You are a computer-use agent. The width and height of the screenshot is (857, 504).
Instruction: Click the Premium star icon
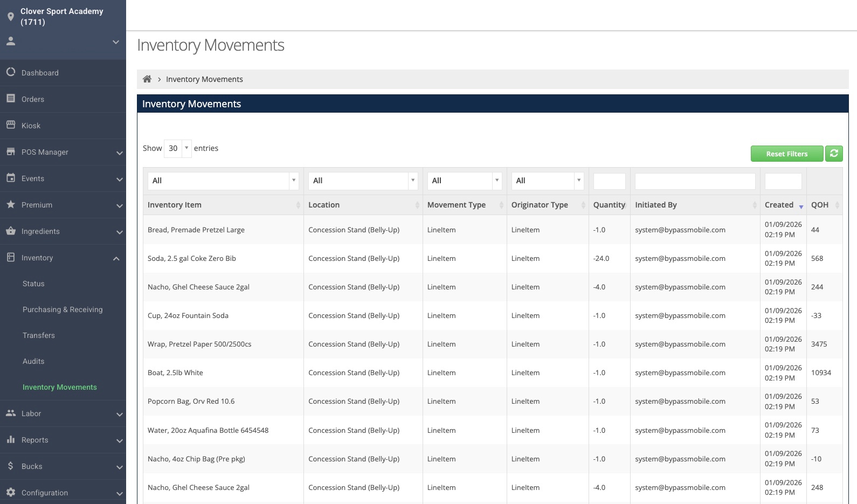click(x=11, y=204)
